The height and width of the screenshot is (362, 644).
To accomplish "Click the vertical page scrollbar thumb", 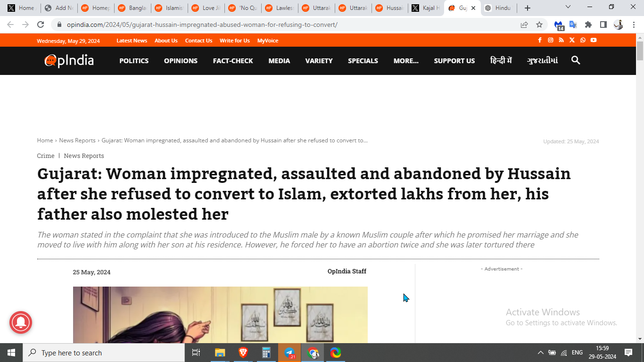I will point(640,51).
